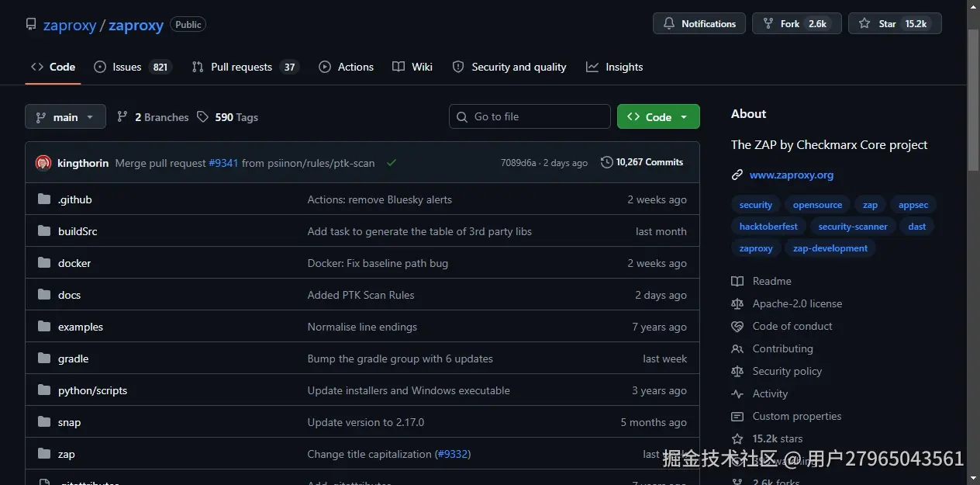
Task: Click the repository icon beside zaproxy title
Action: tap(31, 24)
